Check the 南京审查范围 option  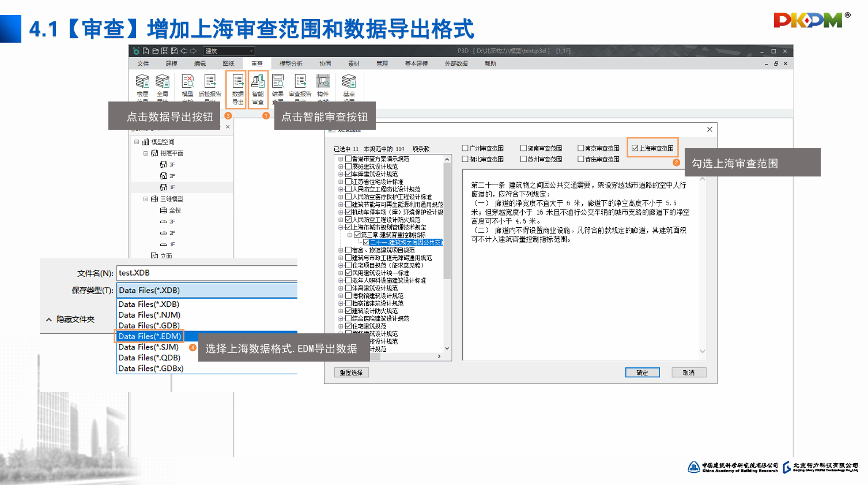[581, 148]
